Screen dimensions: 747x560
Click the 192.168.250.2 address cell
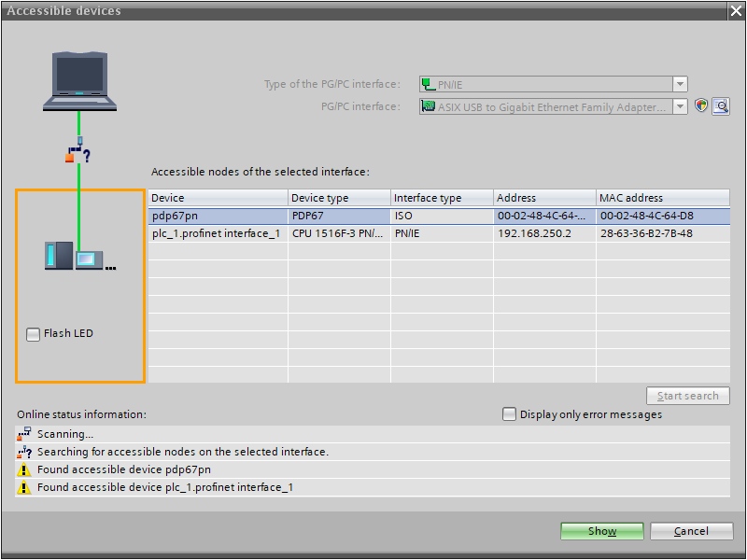(x=544, y=233)
